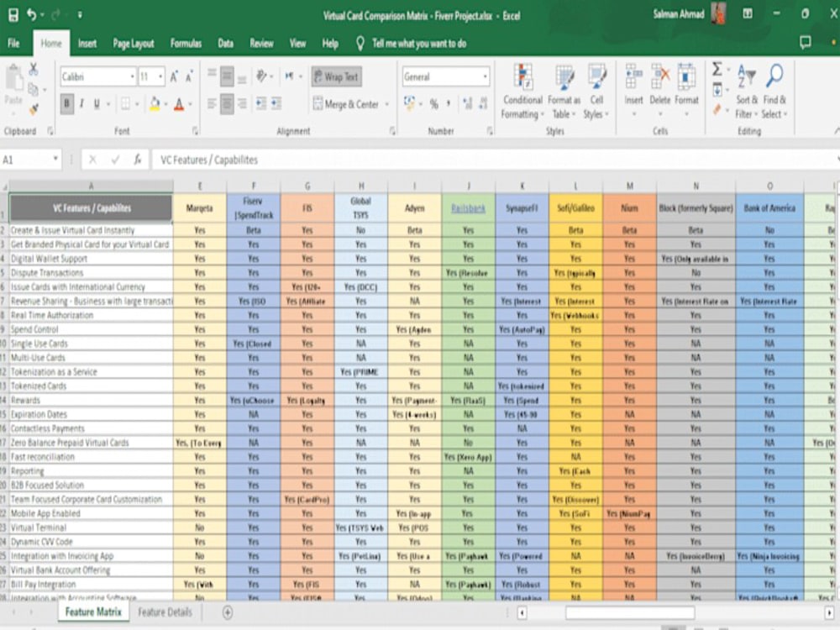
Task: Open Cell Styles gallery
Action: tap(596, 91)
